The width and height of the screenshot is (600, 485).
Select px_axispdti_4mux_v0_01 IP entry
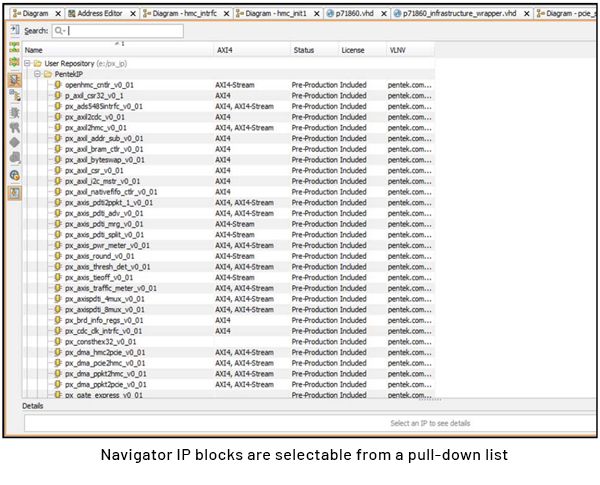105,299
